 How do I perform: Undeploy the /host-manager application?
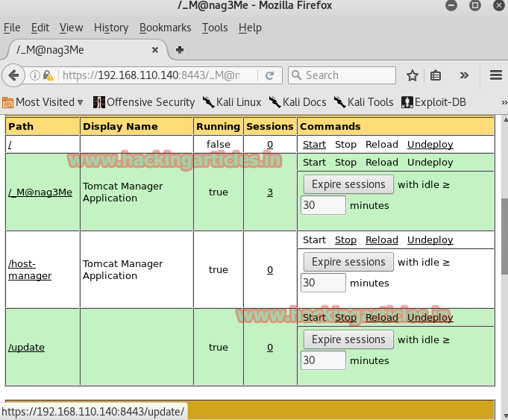430,240
